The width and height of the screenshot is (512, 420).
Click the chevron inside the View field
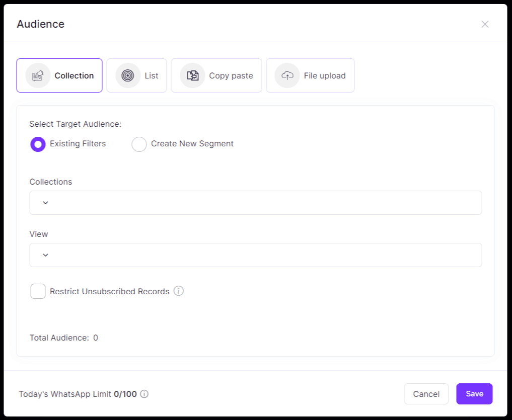coord(44,255)
